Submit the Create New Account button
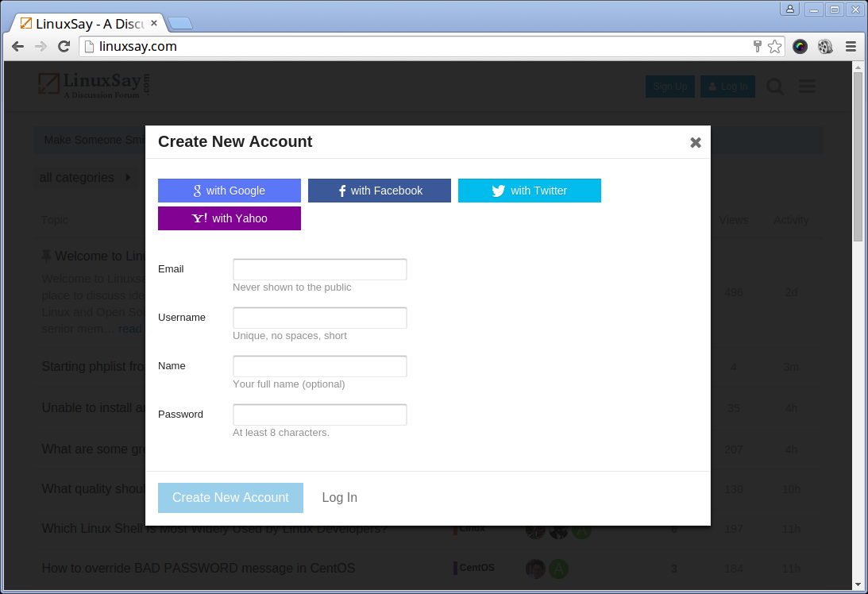This screenshot has height=594, width=868. point(230,498)
